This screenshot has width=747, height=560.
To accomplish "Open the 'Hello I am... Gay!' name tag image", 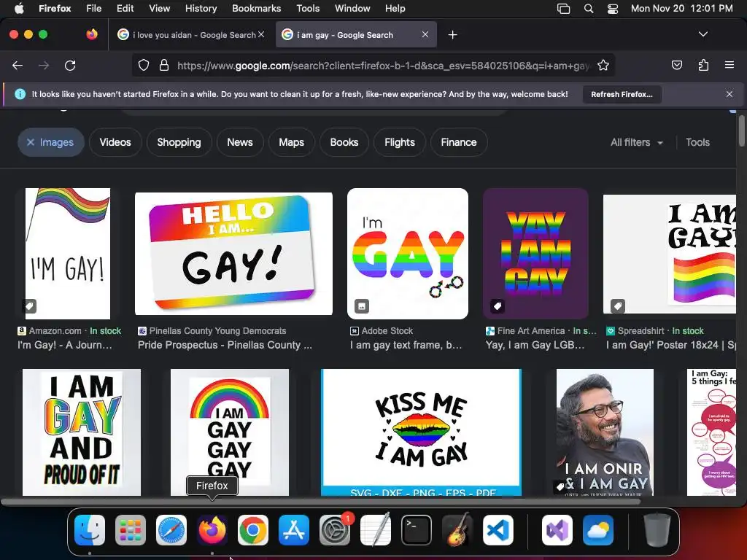I will click(x=233, y=253).
